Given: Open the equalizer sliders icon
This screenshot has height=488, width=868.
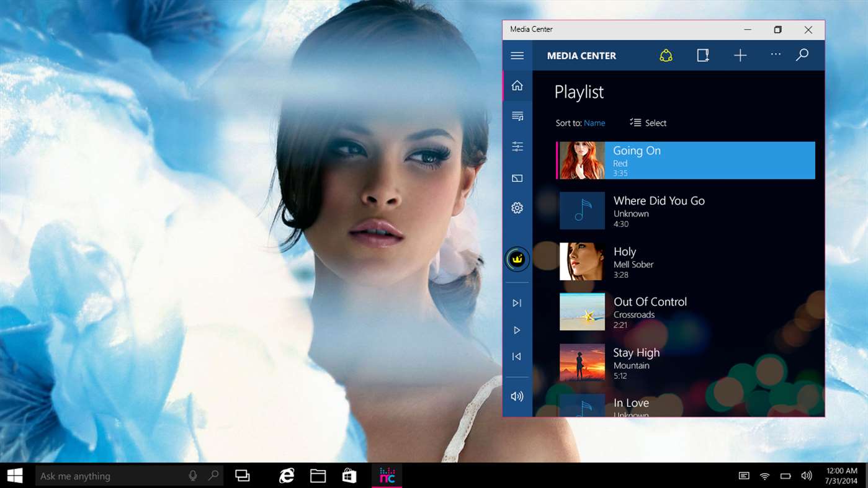Looking at the screenshot, I should pos(517,147).
